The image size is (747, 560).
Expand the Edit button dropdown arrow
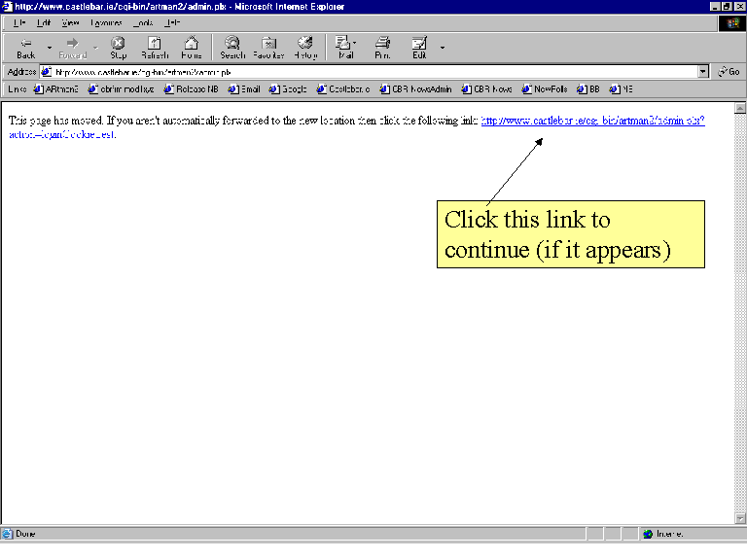443,47
